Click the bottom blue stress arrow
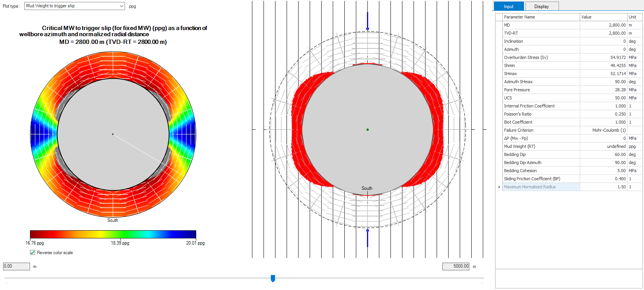The image size is (644, 290). [367, 238]
